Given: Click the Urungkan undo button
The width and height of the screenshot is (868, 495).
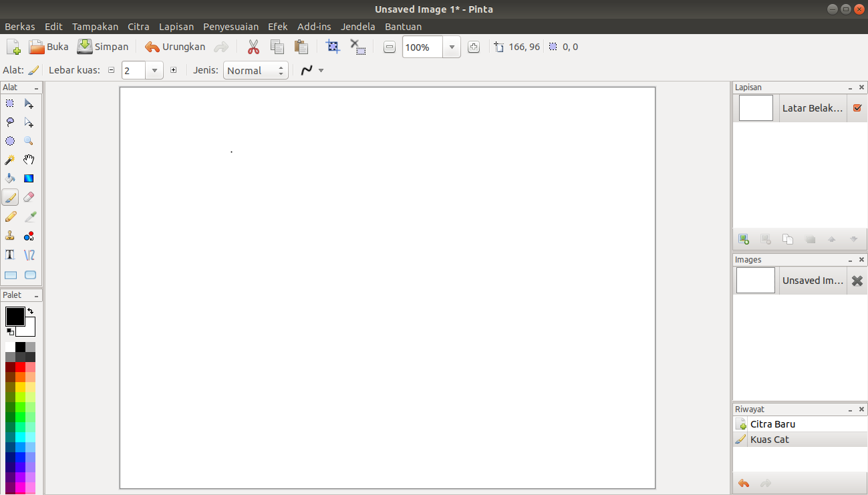Looking at the screenshot, I should click(175, 47).
